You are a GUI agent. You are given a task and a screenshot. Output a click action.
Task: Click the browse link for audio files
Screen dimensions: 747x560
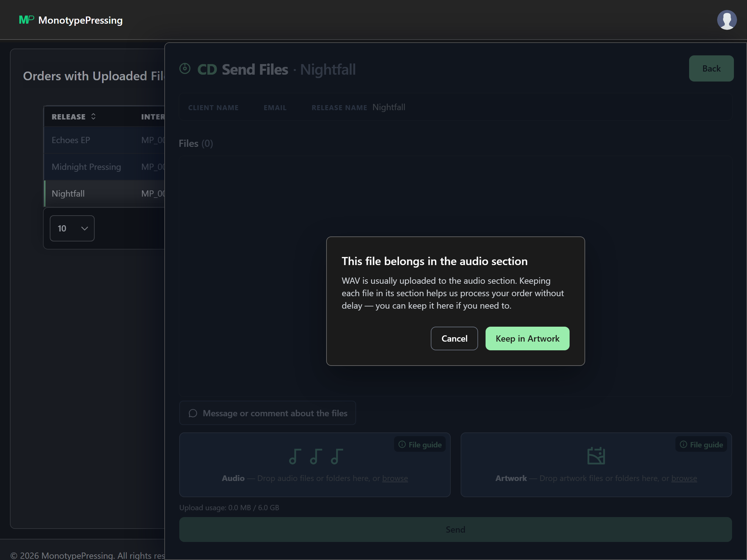pos(395,478)
